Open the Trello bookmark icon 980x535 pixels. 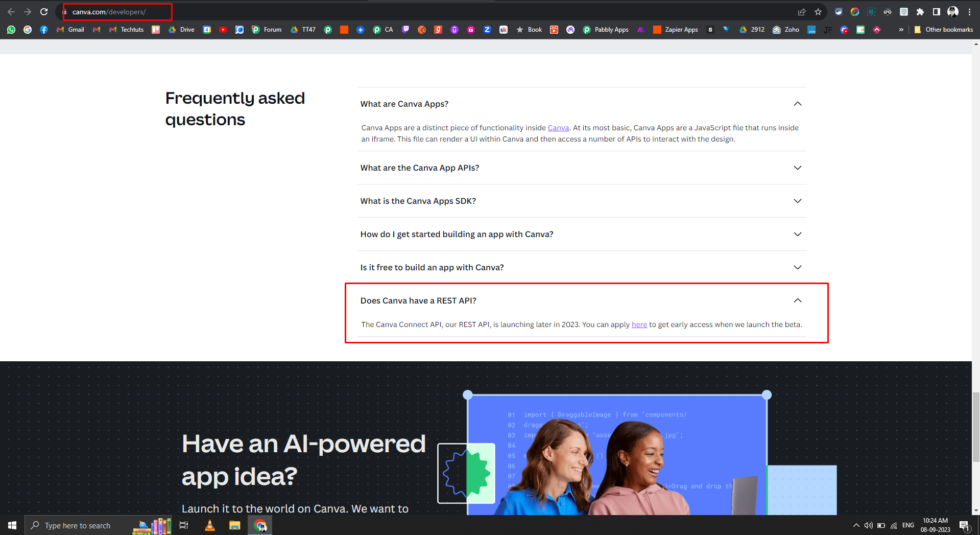click(156, 30)
